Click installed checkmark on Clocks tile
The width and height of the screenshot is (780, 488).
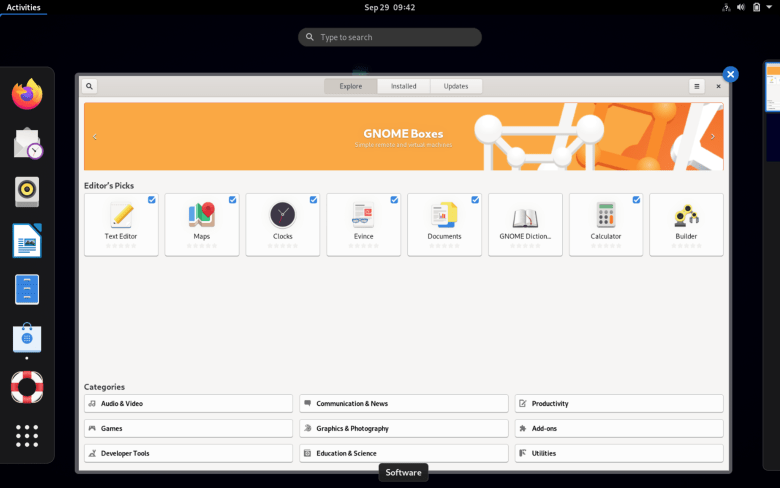point(313,199)
